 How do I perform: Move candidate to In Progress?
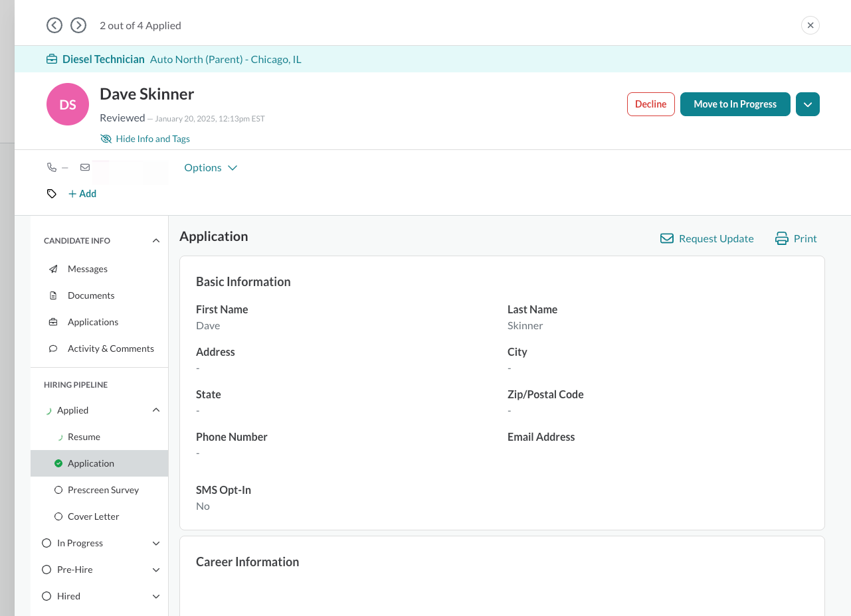point(735,104)
